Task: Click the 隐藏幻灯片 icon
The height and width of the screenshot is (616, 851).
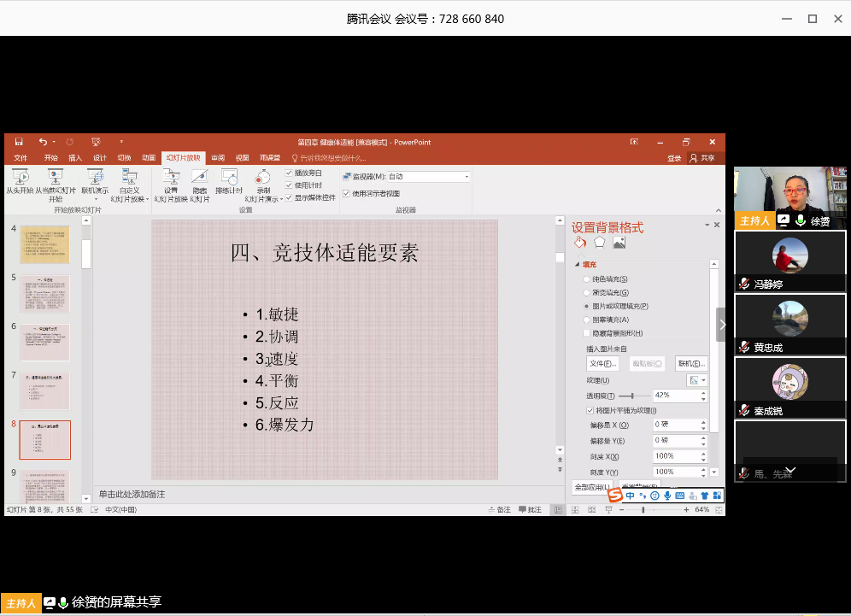Action: [x=199, y=177]
